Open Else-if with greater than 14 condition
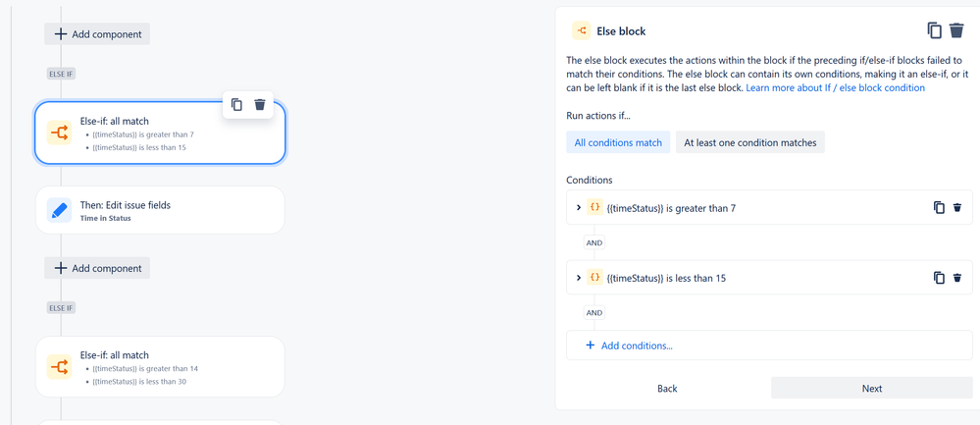980x425 pixels. [160, 366]
